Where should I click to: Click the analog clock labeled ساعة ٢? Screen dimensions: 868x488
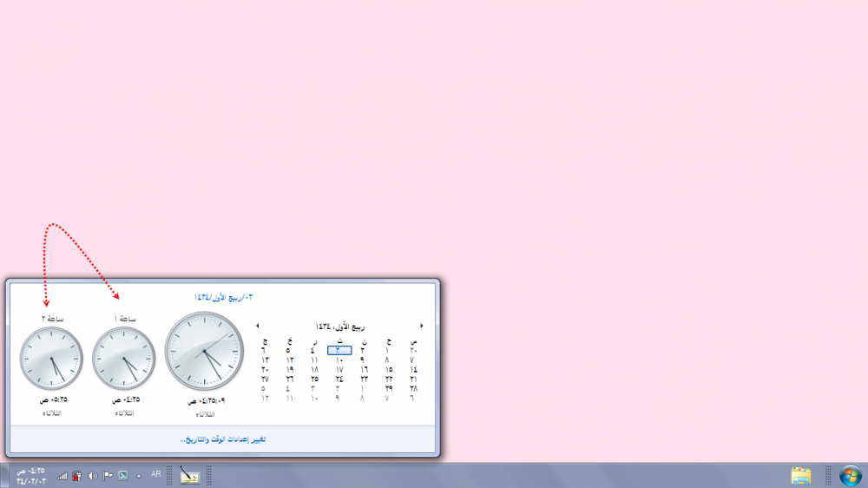click(x=51, y=359)
